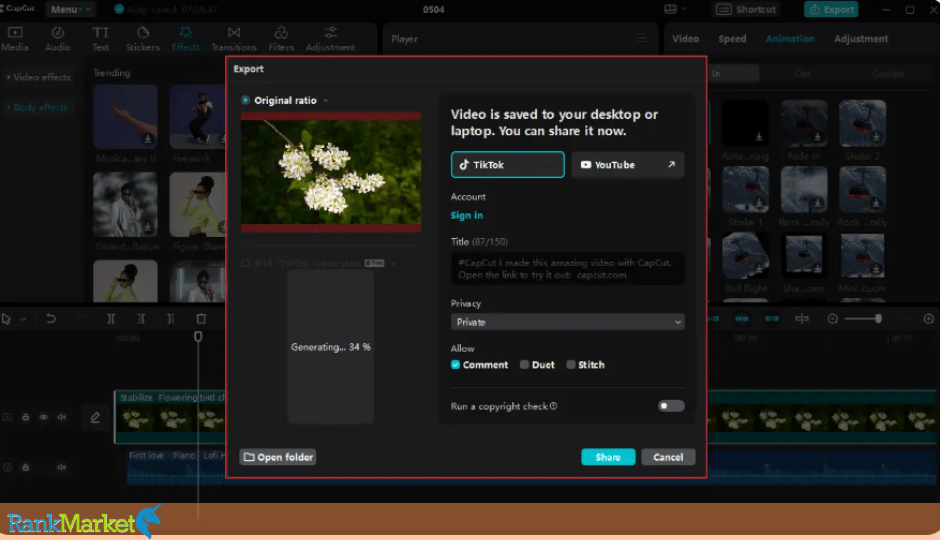Select the TikTok sharing tab

click(x=508, y=165)
